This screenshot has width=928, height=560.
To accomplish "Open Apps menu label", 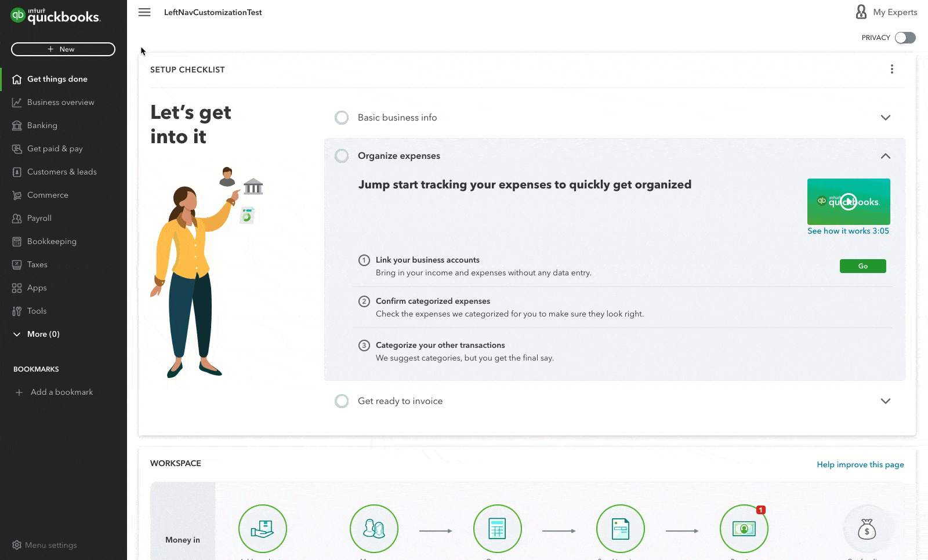I will (x=37, y=288).
